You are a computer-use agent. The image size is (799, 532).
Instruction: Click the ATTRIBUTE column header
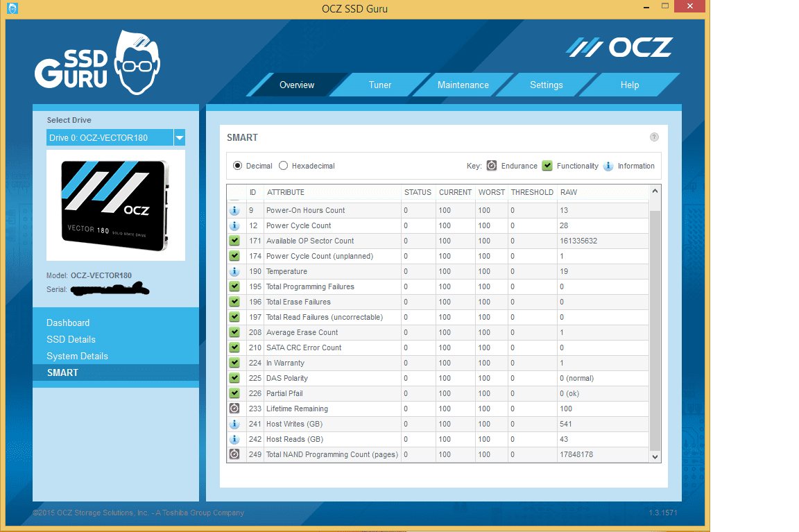285,192
